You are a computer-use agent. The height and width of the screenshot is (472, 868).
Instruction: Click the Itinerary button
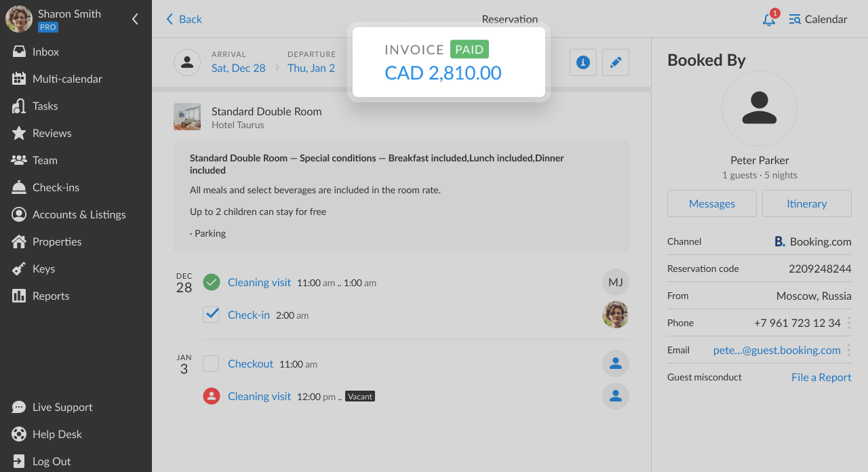[x=807, y=203]
